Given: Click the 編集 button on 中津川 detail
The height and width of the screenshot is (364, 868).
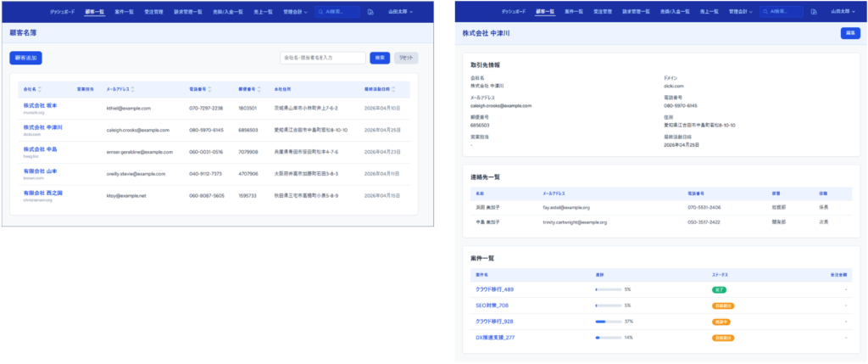Looking at the screenshot, I should pyautogui.click(x=850, y=33).
